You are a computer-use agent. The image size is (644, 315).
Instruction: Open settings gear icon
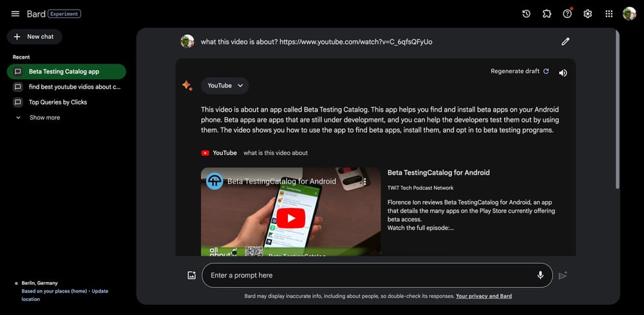click(x=588, y=14)
